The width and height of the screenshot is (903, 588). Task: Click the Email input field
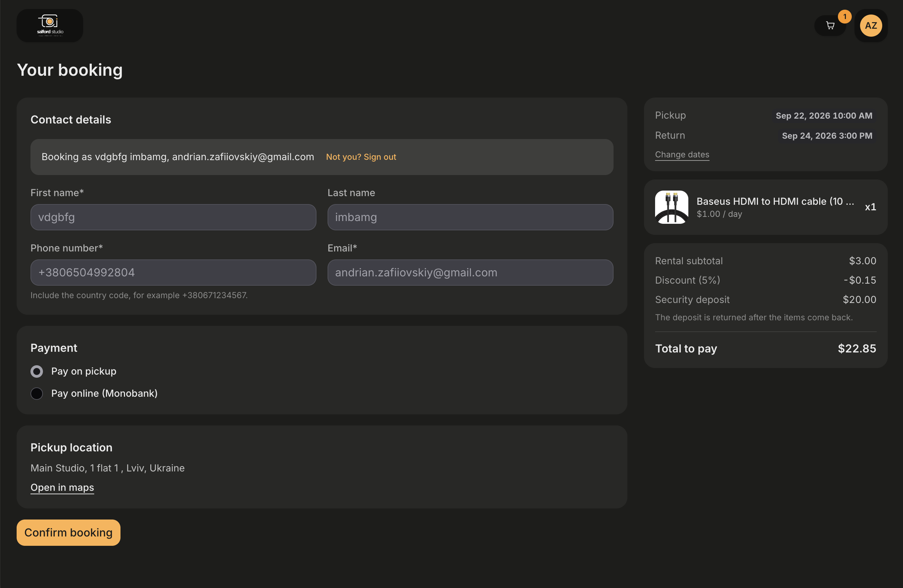click(470, 273)
